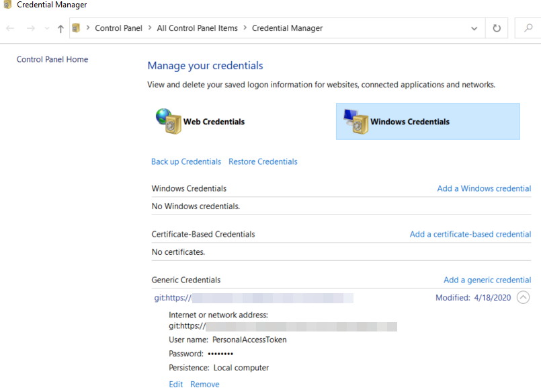Add a Windows credential
The image size is (541, 392).
coord(484,188)
